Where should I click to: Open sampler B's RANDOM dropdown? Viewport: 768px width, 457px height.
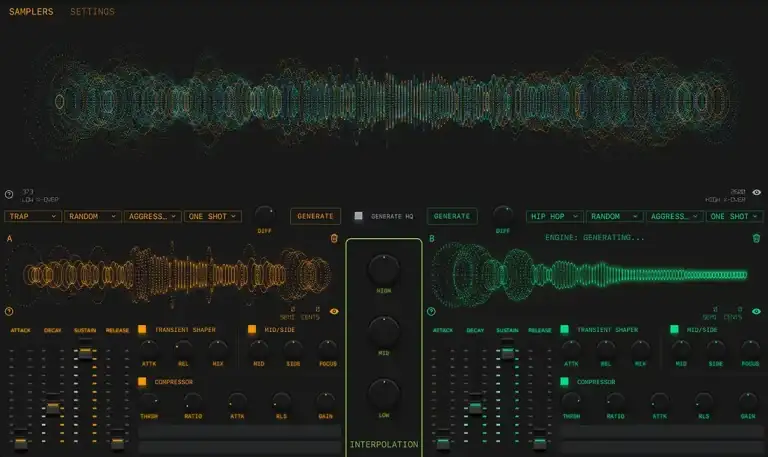tap(614, 216)
